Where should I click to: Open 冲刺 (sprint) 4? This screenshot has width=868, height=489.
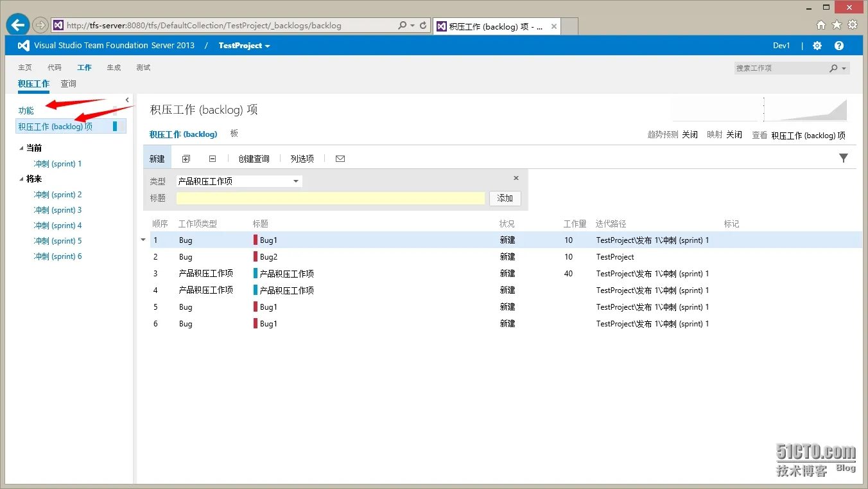pos(58,226)
